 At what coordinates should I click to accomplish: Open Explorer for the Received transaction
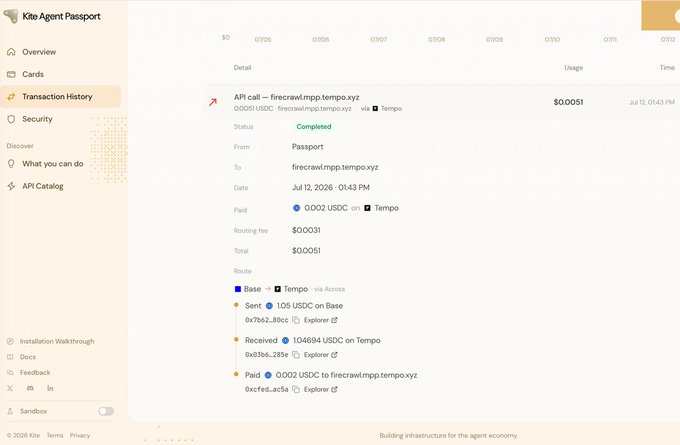pyautogui.click(x=320, y=355)
